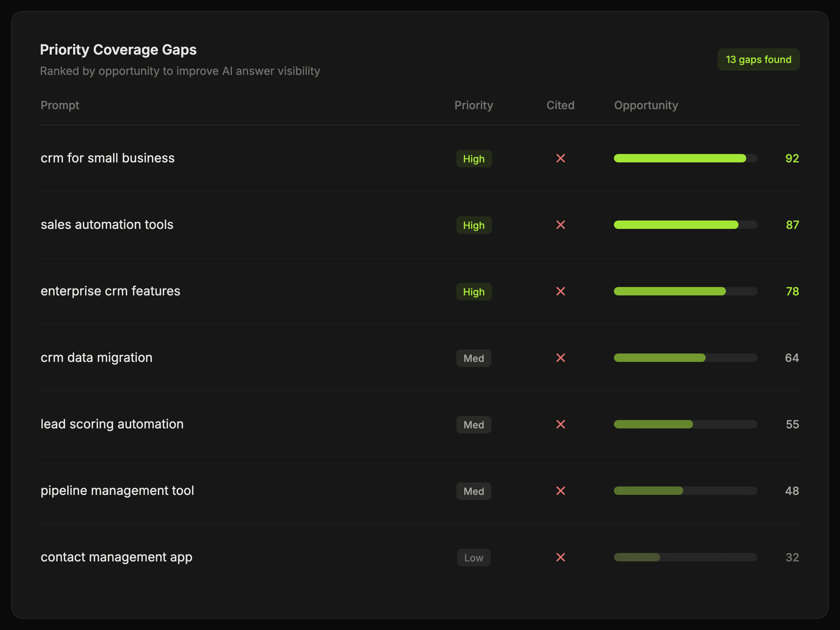840x630 pixels.
Task: Open the sales automation tools prompt
Action: tap(107, 225)
